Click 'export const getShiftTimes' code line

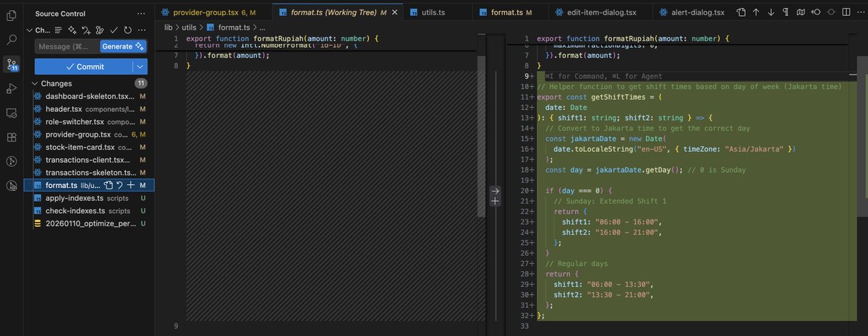click(600, 97)
